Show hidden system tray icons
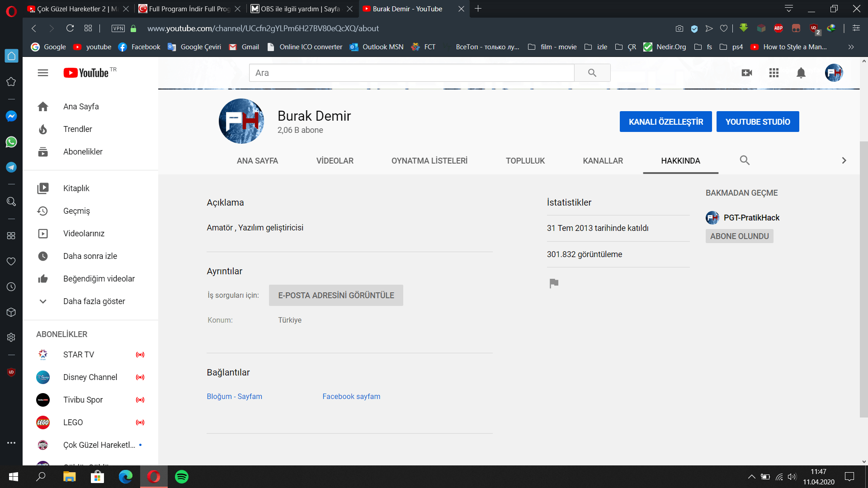Image resolution: width=868 pixels, height=488 pixels. (751, 477)
